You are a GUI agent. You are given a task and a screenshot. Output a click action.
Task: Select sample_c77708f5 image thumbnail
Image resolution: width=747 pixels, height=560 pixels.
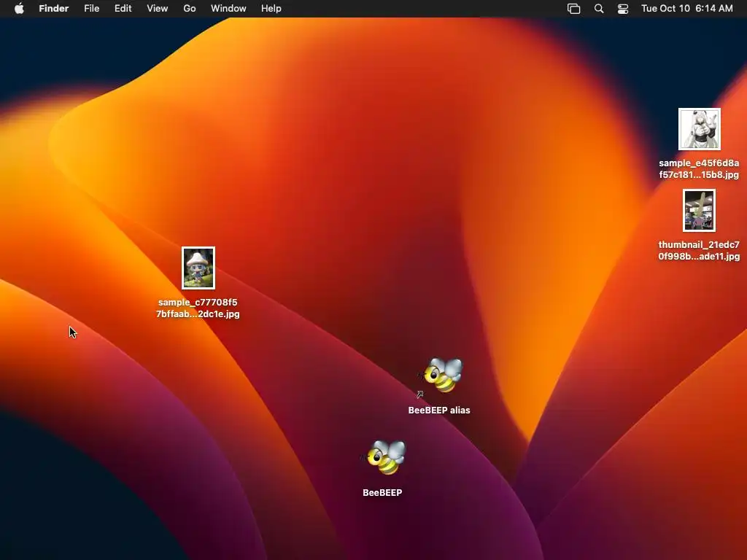tap(198, 268)
